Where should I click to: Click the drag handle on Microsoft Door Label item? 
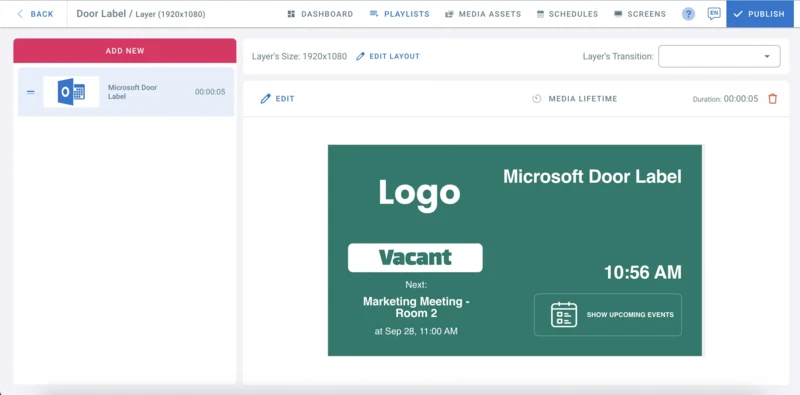coord(31,92)
